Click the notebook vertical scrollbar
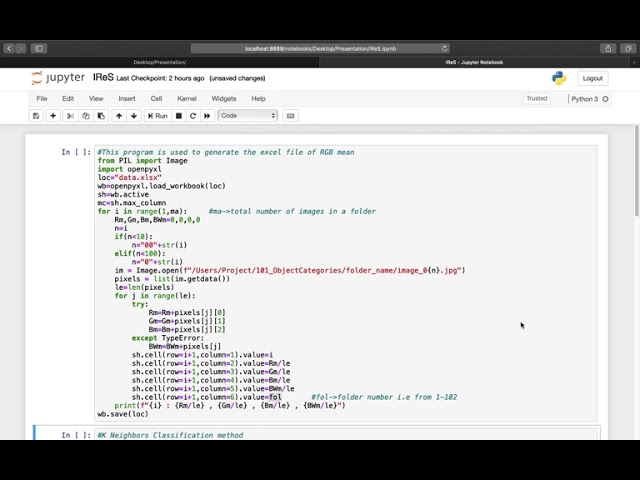This screenshot has height=480, width=640. [637, 171]
